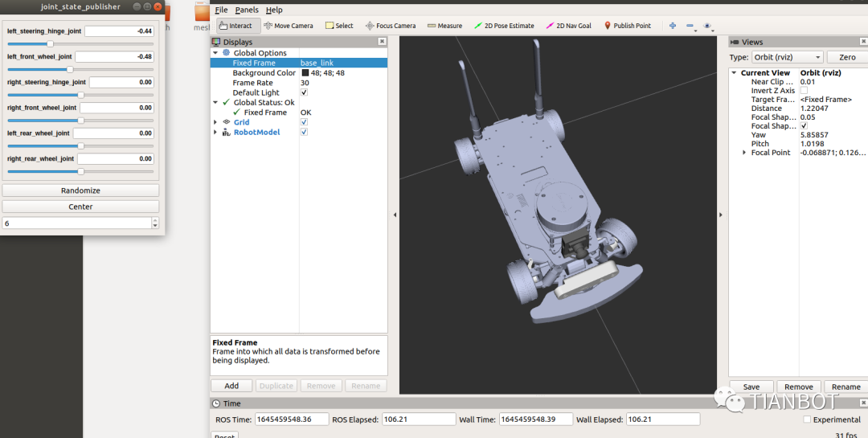
Task: Click the Frame Rate value 30
Action: [x=305, y=83]
